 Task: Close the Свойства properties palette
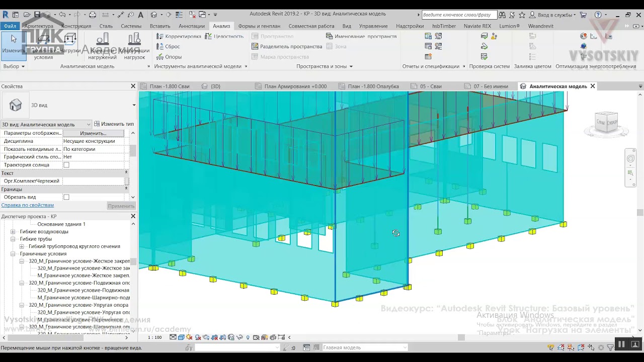click(x=133, y=86)
